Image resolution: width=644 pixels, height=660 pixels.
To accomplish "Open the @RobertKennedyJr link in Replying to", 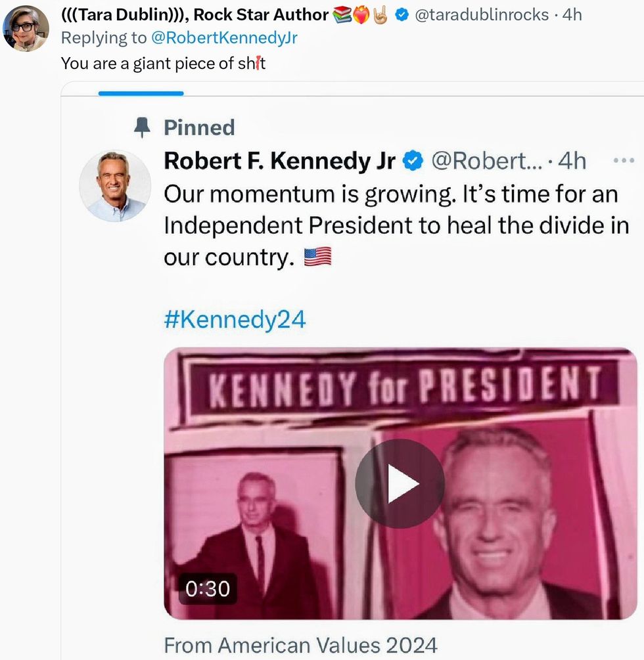I will coord(224,38).
